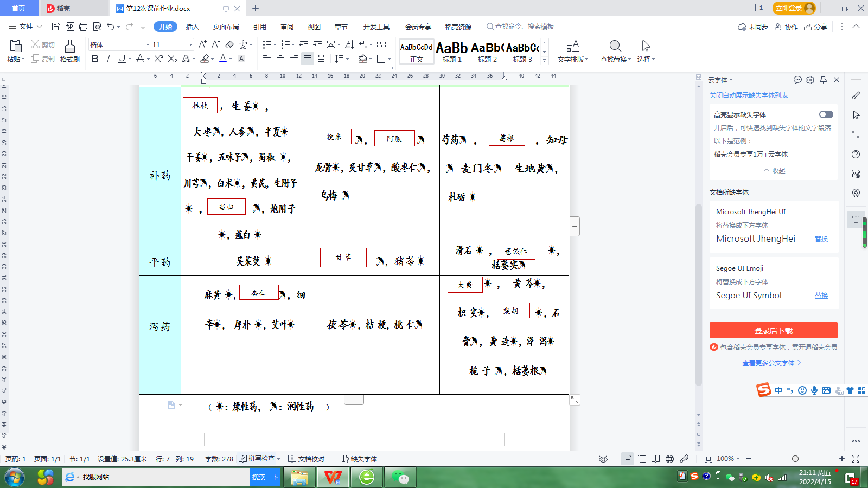The image size is (868, 488).
Task: Open the 审阅 ribbon tab
Action: click(x=287, y=27)
